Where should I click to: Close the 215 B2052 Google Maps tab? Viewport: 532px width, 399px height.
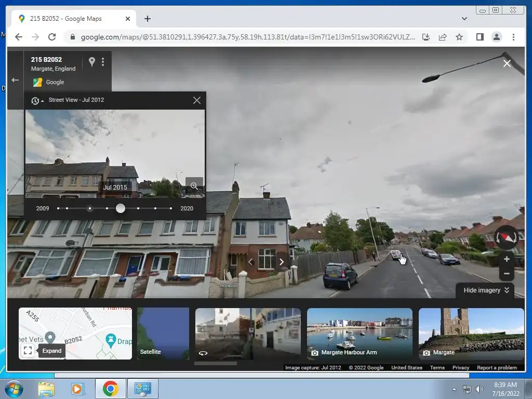pos(128,19)
